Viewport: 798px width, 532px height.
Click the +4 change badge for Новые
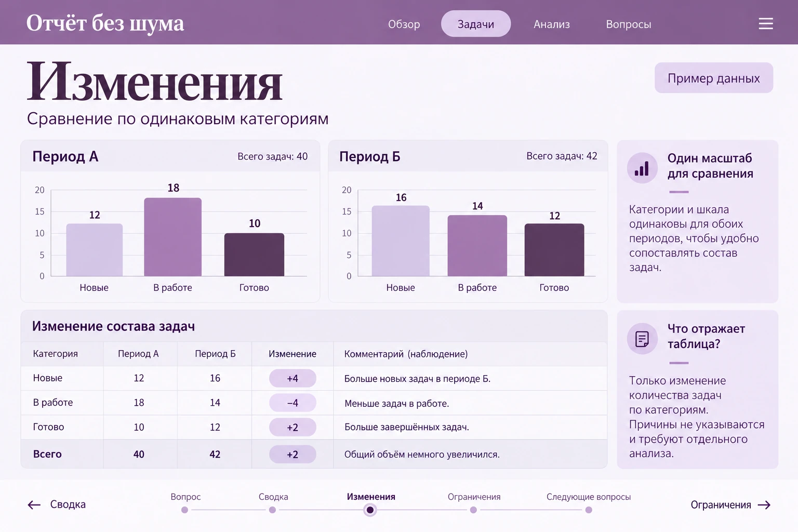[x=292, y=378]
